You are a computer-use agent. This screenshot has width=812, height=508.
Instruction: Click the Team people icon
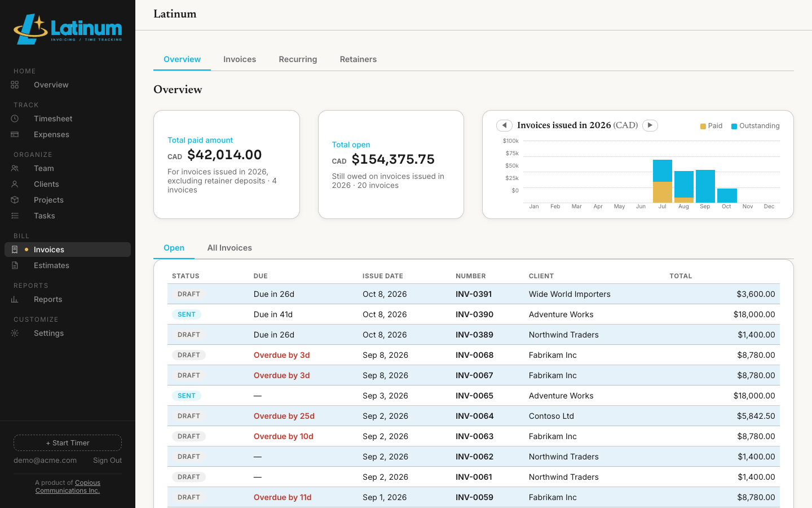click(x=15, y=168)
